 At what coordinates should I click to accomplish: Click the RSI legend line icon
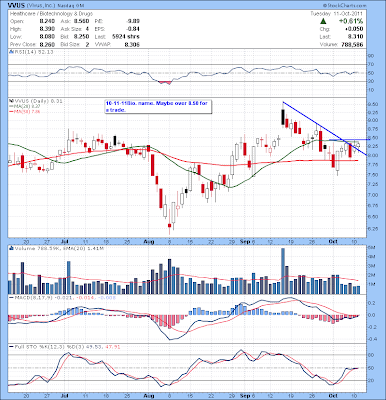pyautogui.click(x=11, y=52)
